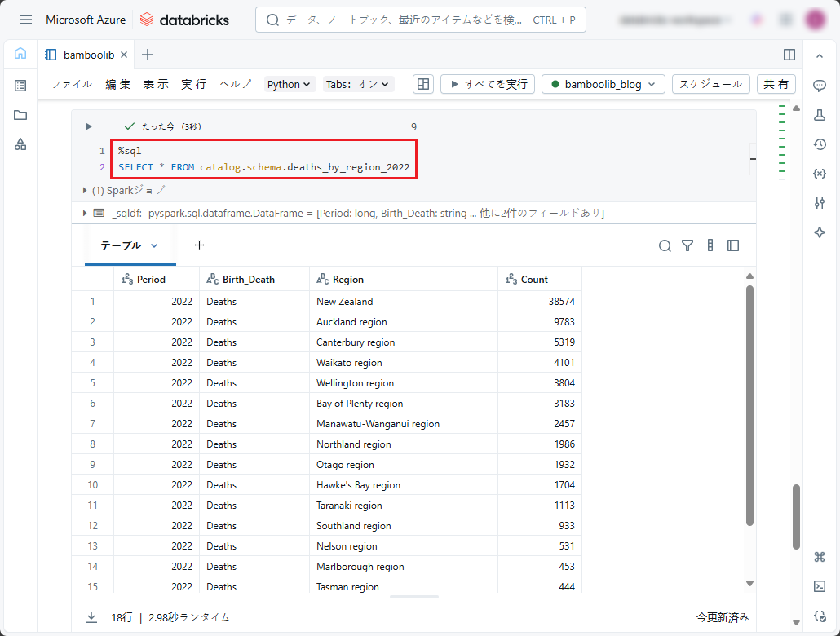Expand the (1) Sparkジョブ section
The width and height of the screenshot is (840, 636).
pyautogui.click(x=85, y=190)
